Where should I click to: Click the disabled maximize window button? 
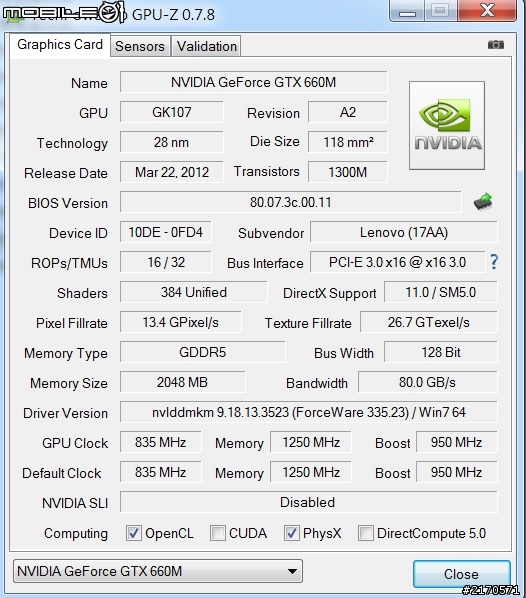(440, 11)
